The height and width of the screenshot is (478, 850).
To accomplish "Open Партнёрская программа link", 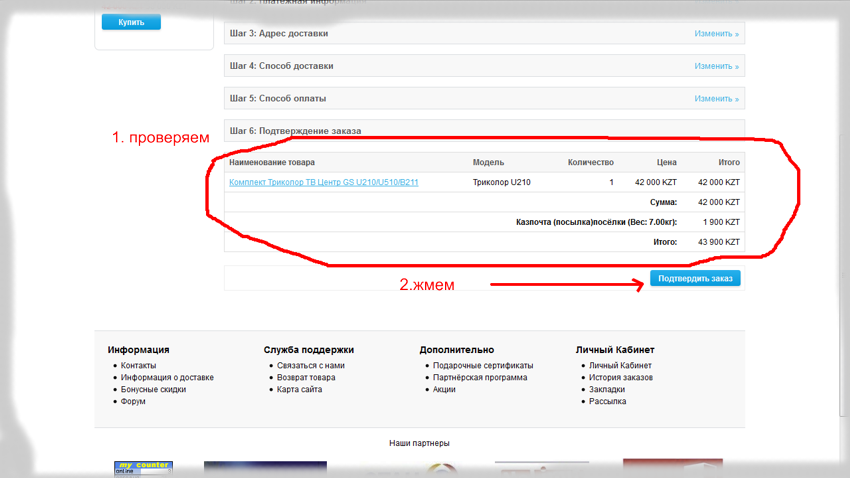I will tap(480, 377).
